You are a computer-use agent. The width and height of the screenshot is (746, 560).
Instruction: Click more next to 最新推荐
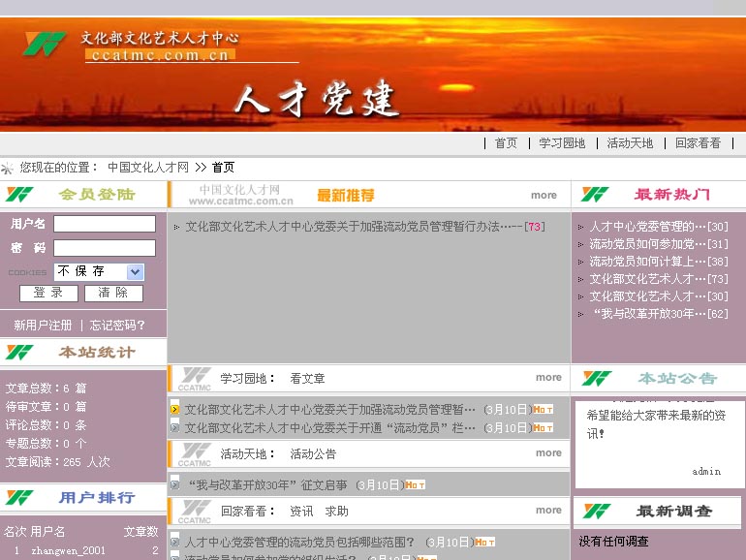click(x=544, y=195)
